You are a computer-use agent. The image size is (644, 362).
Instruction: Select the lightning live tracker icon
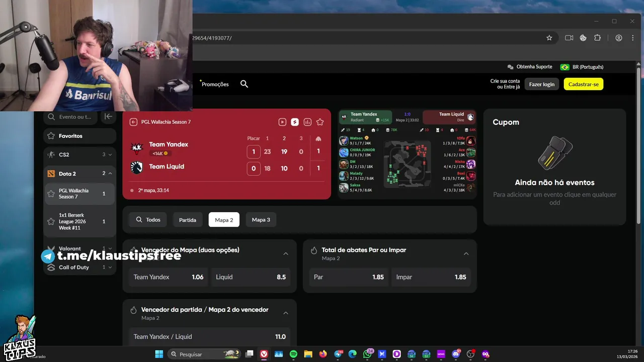pos(295,122)
